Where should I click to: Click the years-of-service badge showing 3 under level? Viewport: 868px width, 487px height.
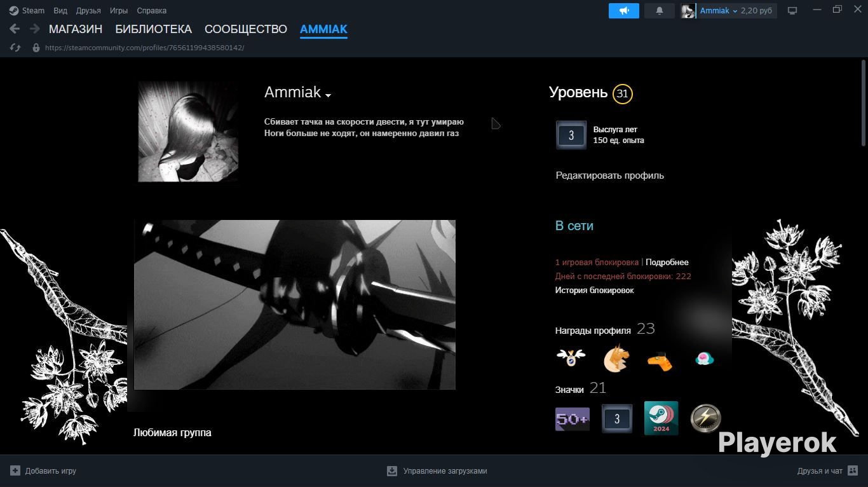[x=571, y=135]
